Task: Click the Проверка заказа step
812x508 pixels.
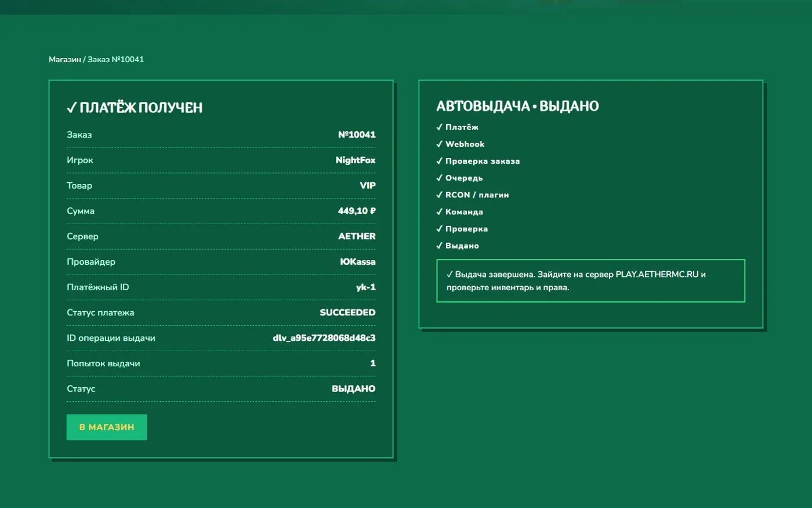Action: [478, 161]
